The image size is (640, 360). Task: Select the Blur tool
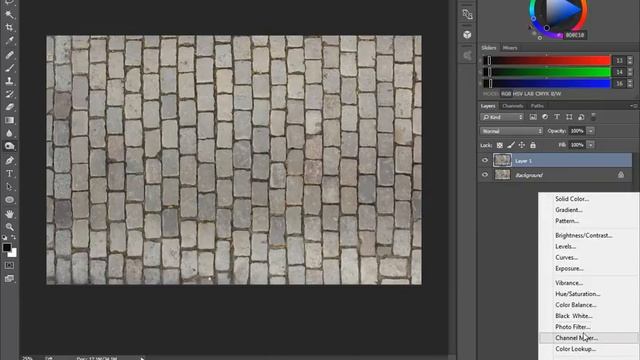[x=9, y=133]
